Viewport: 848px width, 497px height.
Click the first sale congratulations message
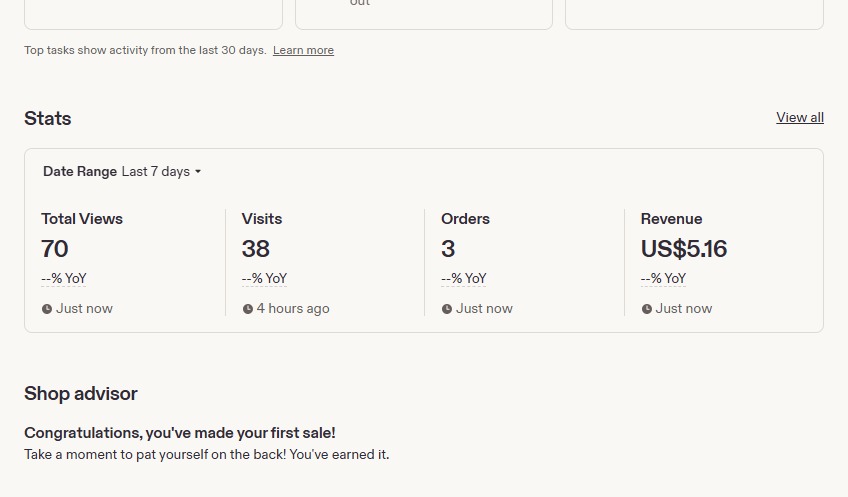pos(180,433)
